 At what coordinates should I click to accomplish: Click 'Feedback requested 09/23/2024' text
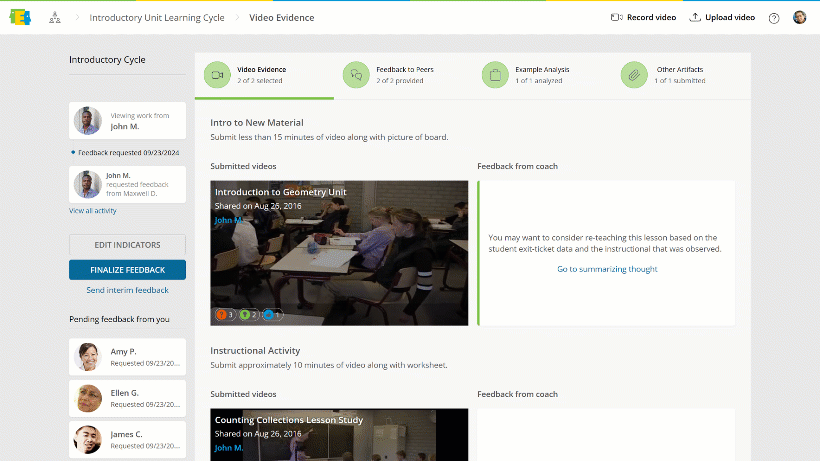coord(129,153)
